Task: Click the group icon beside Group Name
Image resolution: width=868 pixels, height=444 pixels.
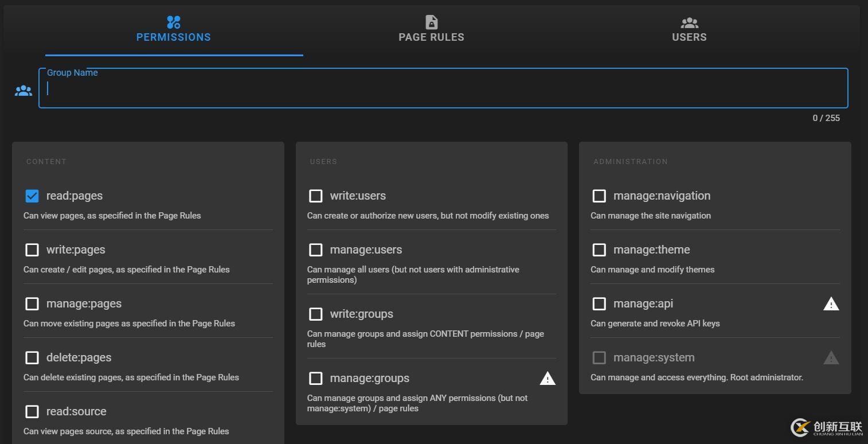Action: [24, 91]
